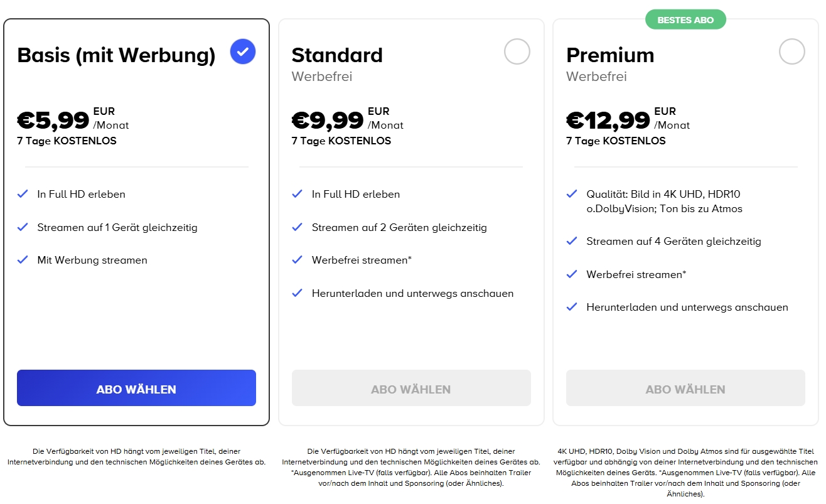This screenshot has height=504, width=826.
Task: Click the €12,99 Premium price text
Action: click(608, 119)
